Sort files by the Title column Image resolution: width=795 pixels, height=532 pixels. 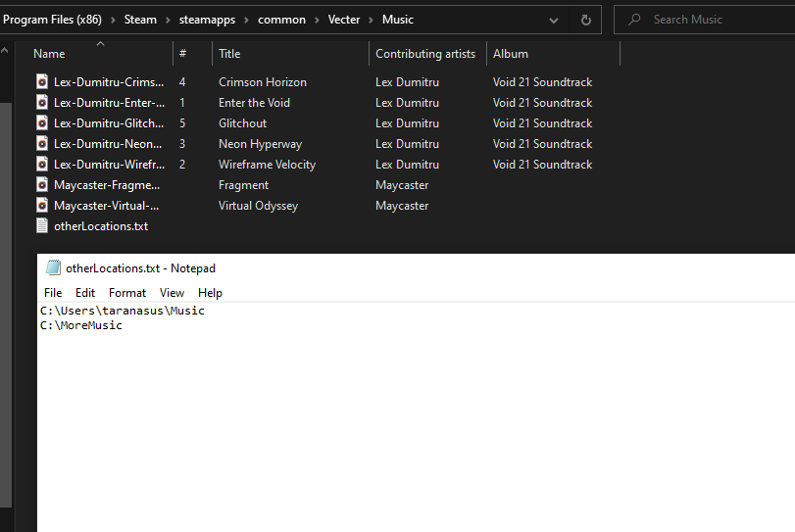click(x=229, y=54)
